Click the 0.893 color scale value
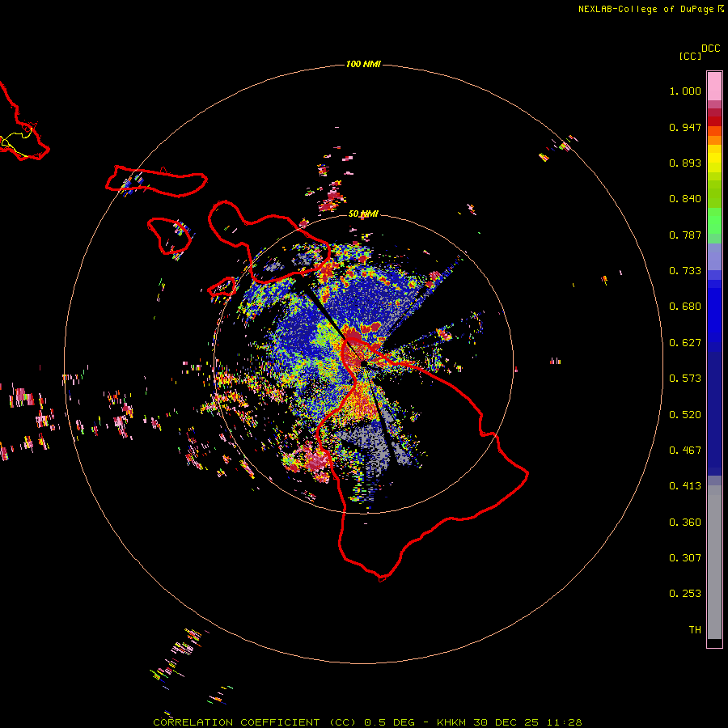The width and height of the screenshot is (728, 728). (685, 163)
